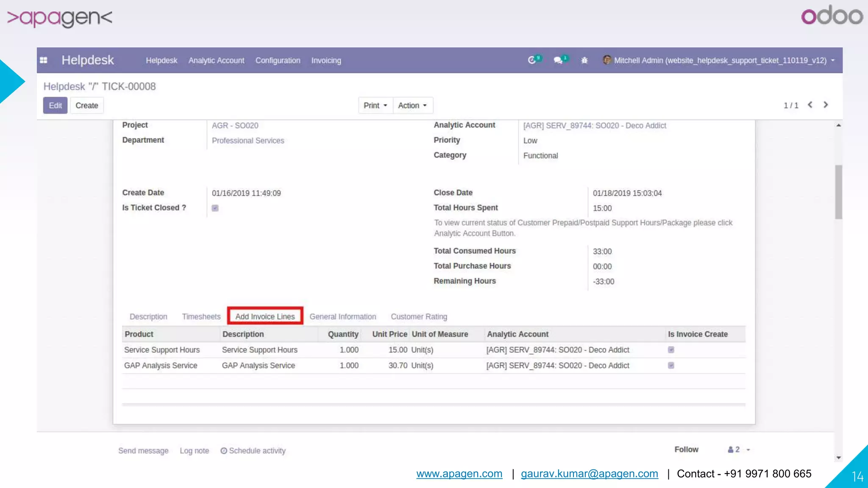The width and height of the screenshot is (868, 488).
Task: Click the vertical scrollbar thumb
Action: click(838, 192)
